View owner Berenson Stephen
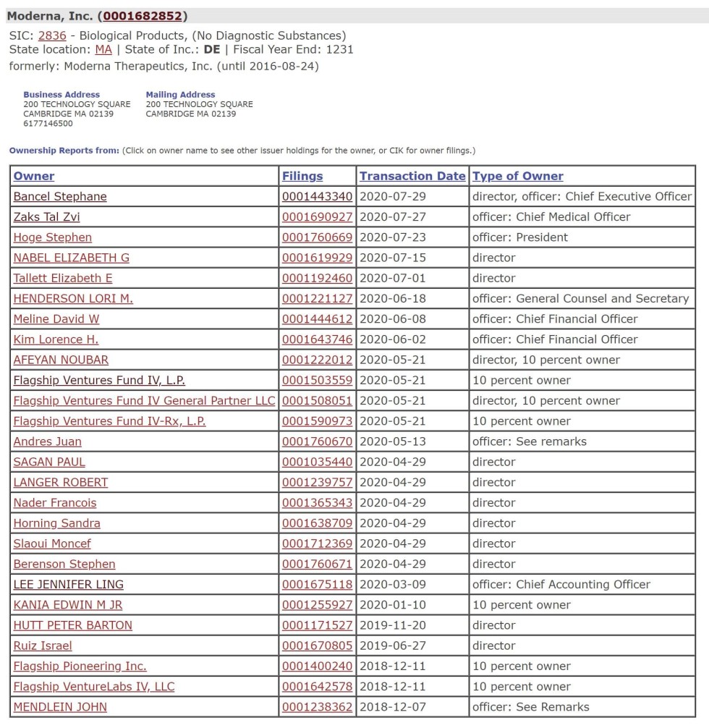 pos(64,564)
